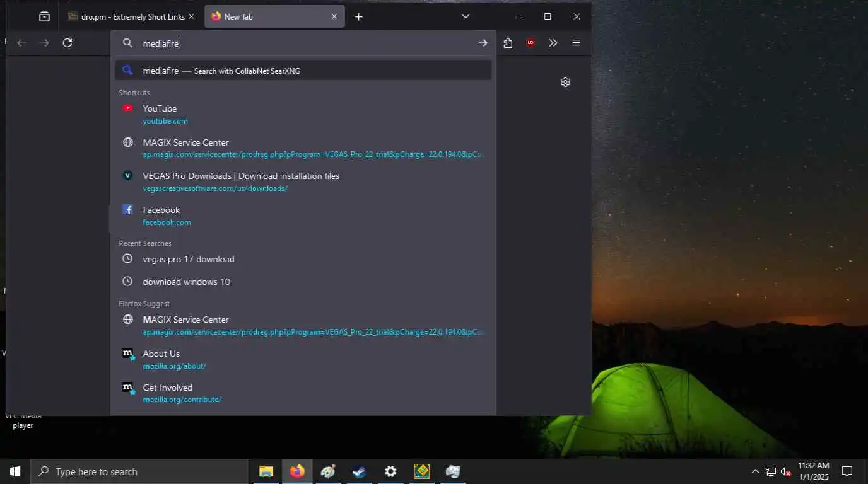Click the search magnifier in address bar

coord(127,43)
